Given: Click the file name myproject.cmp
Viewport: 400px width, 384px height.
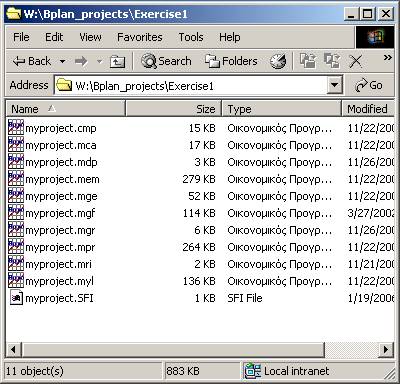Looking at the screenshot, I should coord(61,128).
